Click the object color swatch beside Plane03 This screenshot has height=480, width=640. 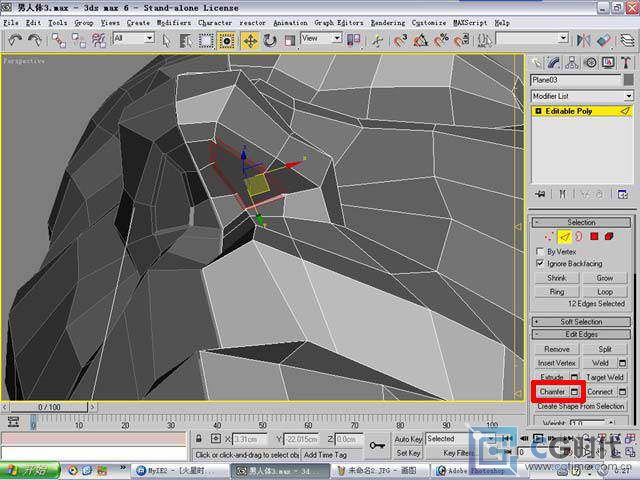pyautogui.click(x=629, y=80)
